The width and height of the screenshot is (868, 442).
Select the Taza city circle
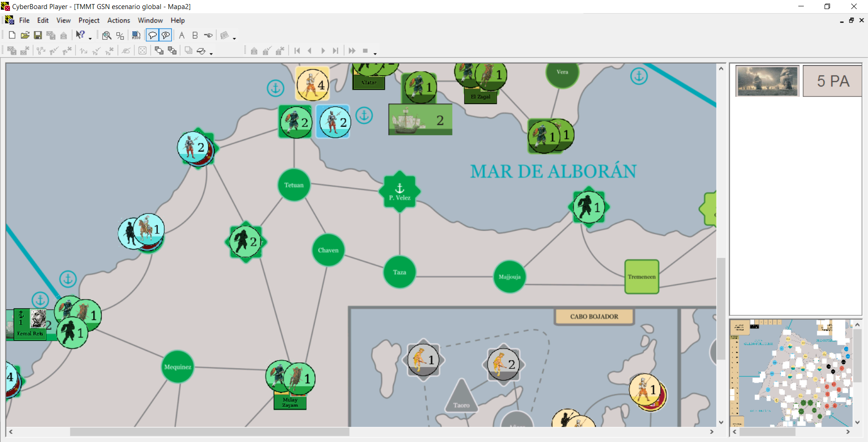pyautogui.click(x=399, y=272)
